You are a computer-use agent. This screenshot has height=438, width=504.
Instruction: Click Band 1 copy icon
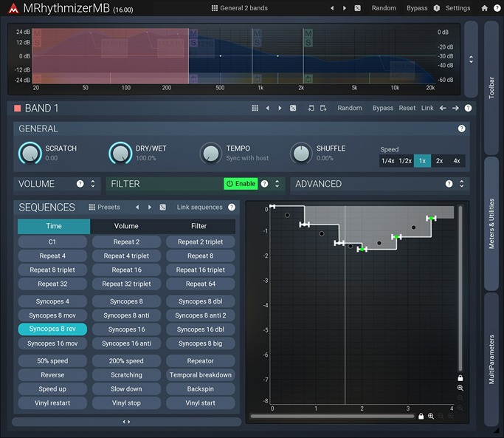pyautogui.click(x=311, y=108)
